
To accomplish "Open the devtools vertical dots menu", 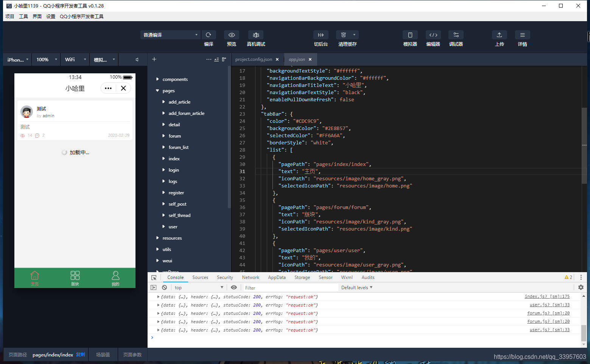I will [x=581, y=277].
